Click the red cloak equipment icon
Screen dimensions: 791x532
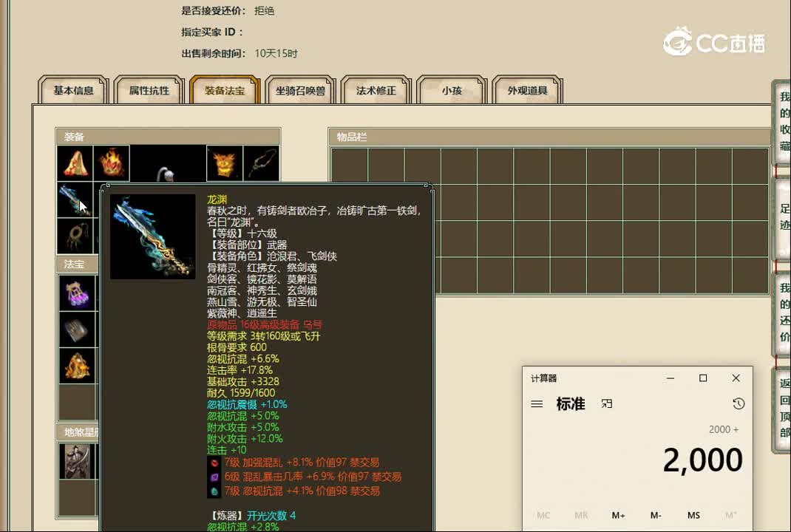75,163
